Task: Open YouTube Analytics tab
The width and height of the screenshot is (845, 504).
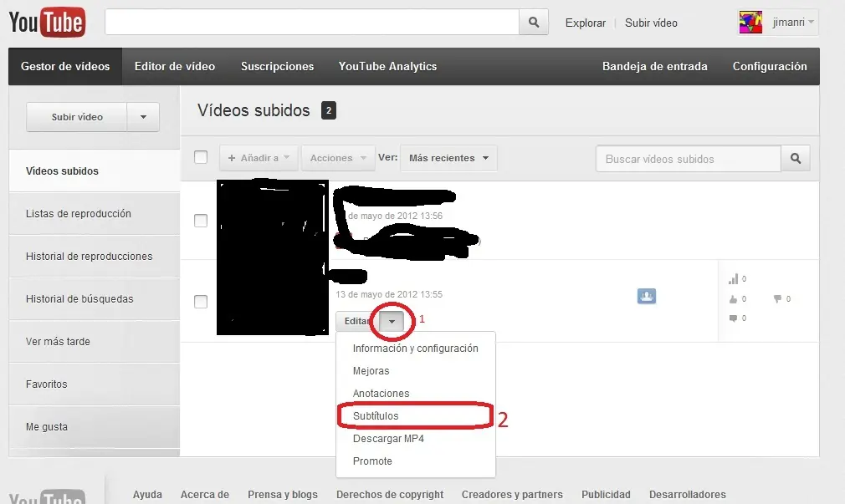Action: (387, 66)
